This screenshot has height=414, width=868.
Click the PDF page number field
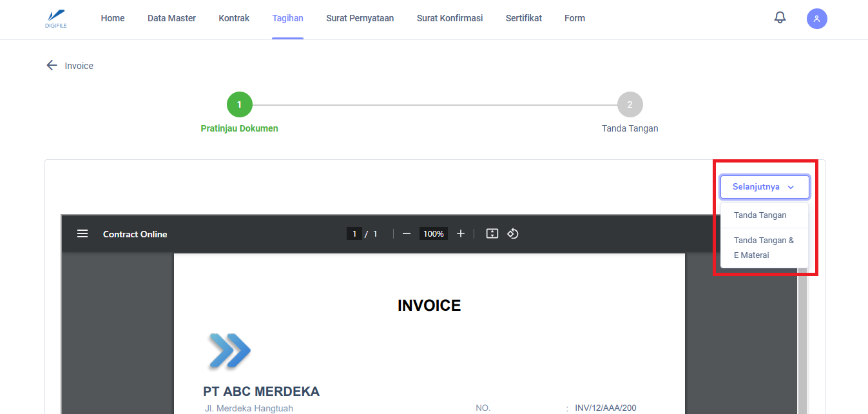[354, 233]
